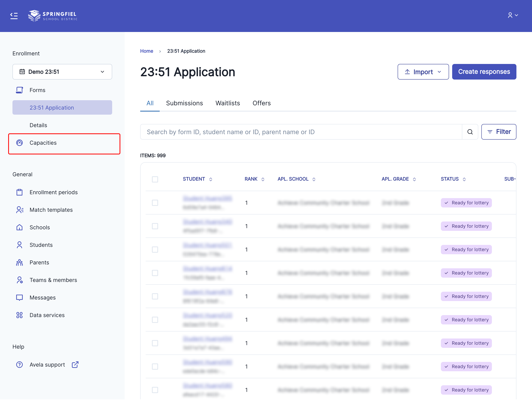The height and width of the screenshot is (404, 532).
Task: Click the Teams & members icon
Action: [x=19, y=280]
